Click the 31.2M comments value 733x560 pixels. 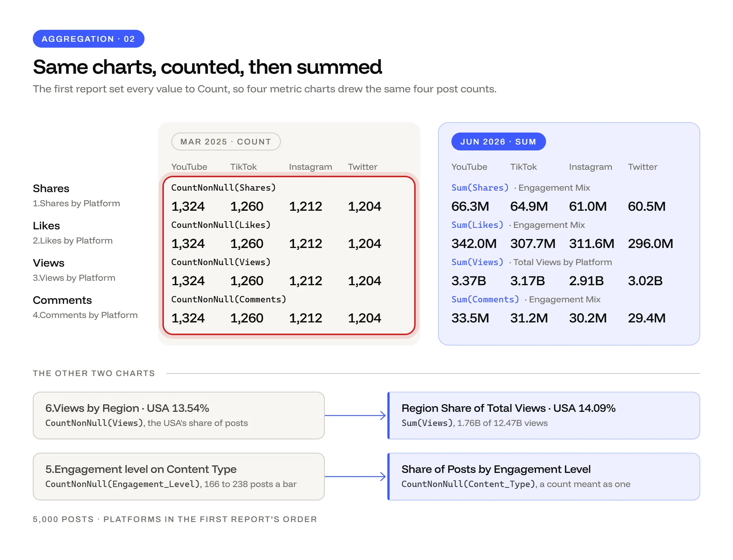coord(529,318)
